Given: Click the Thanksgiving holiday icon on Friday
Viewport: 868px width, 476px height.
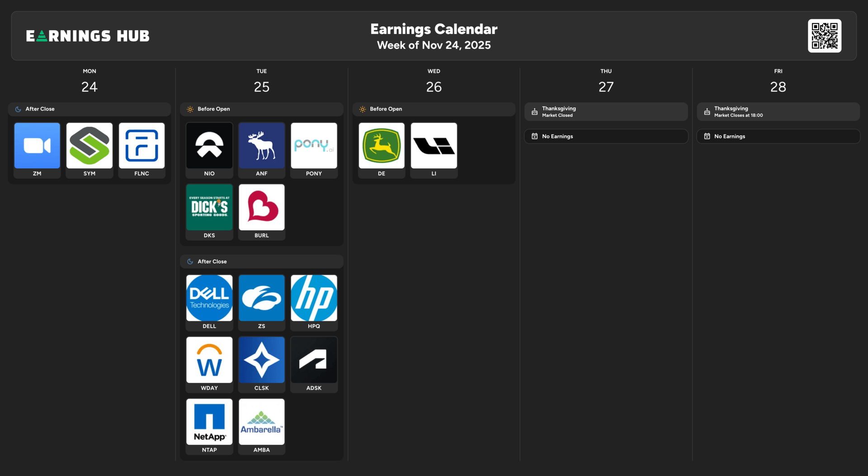Looking at the screenshot, I should pyautogui.click(x=707, y=112).
